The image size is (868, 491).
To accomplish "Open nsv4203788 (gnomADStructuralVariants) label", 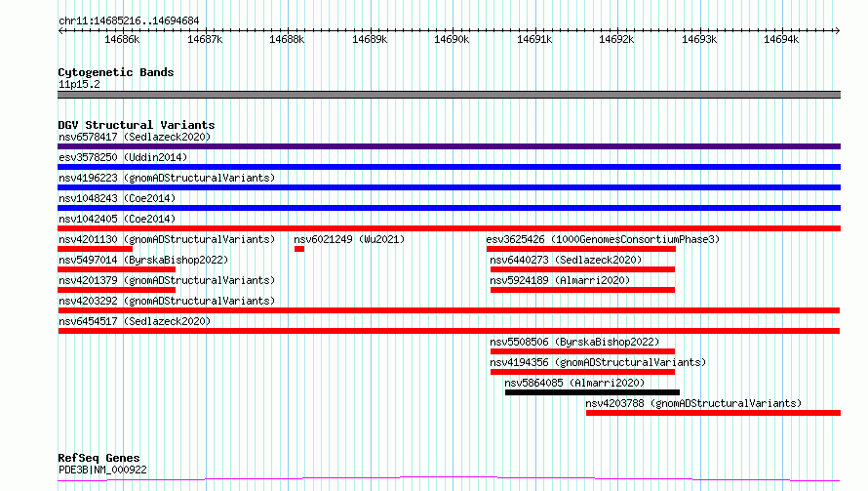I will (x=693, y=403).
